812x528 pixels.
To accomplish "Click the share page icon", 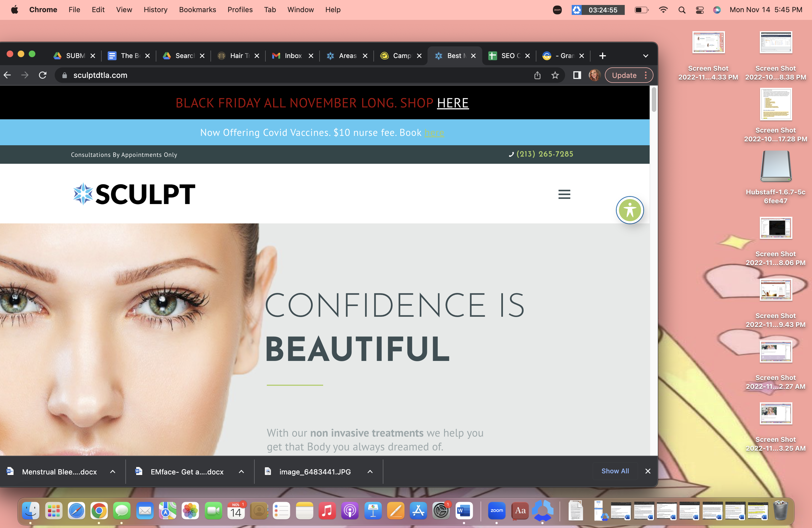I will pyautogui.click(x=537, y=75).
